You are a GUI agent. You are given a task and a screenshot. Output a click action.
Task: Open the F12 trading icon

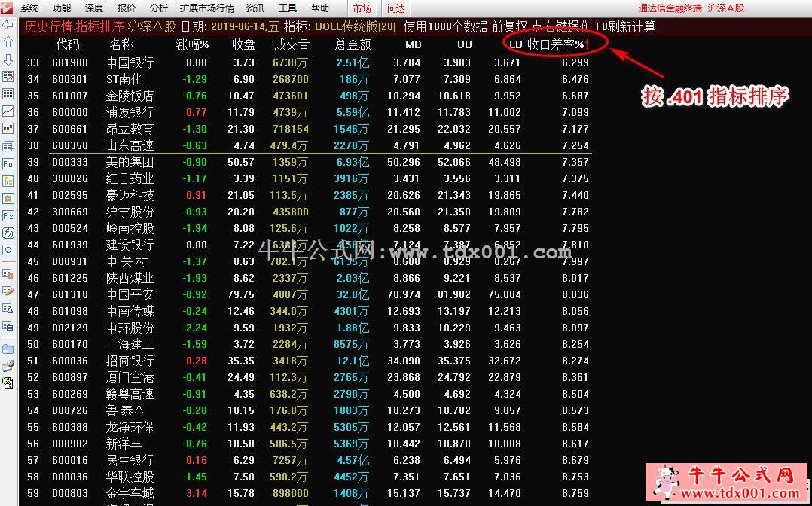coord(8,216)
